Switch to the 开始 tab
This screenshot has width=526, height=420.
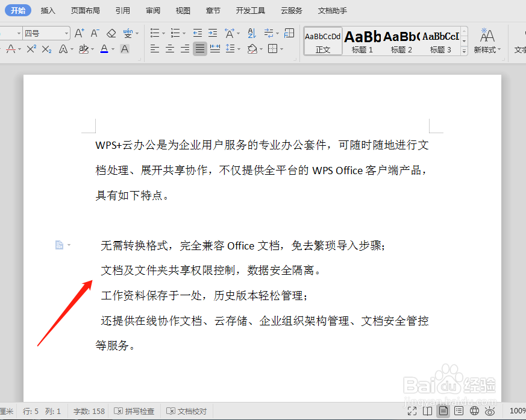coord(18,10)
